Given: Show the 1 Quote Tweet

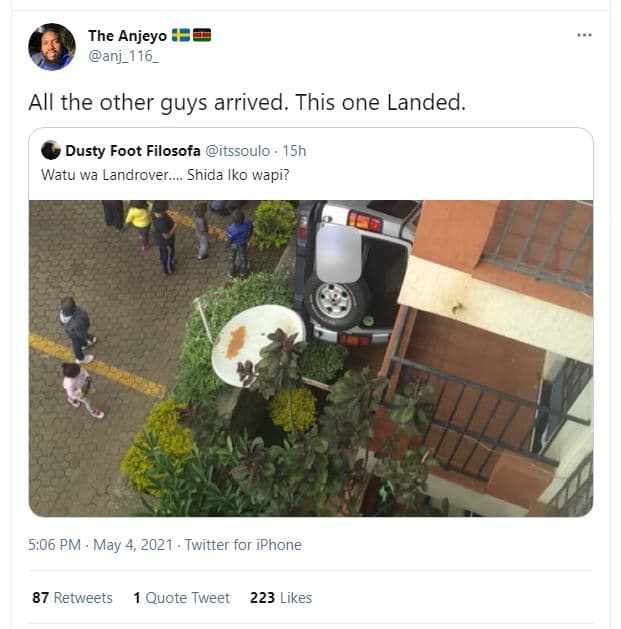Looking at the screenshot, I should (181, 598).
